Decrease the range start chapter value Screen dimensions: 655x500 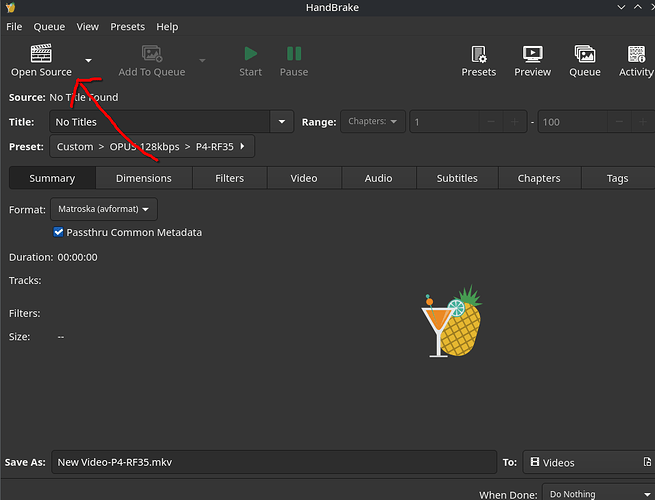491,122
